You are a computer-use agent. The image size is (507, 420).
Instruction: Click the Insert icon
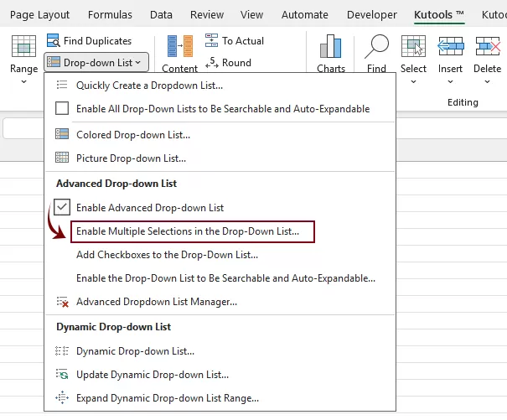pos(450,46)
